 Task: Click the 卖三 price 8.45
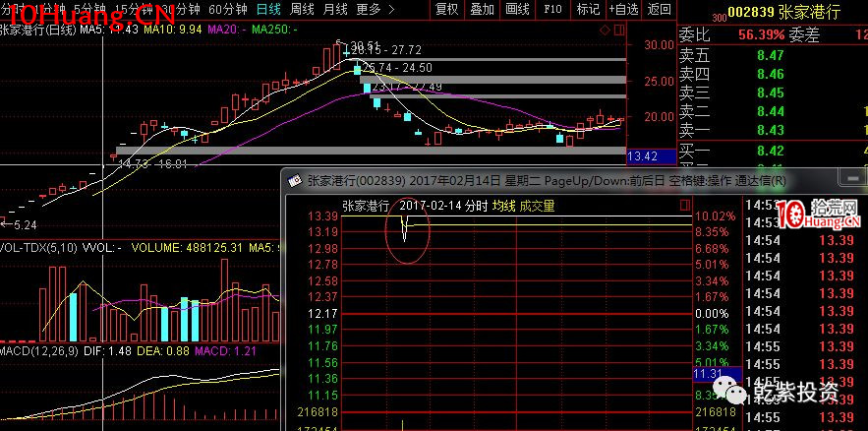(x=770, y=92)
